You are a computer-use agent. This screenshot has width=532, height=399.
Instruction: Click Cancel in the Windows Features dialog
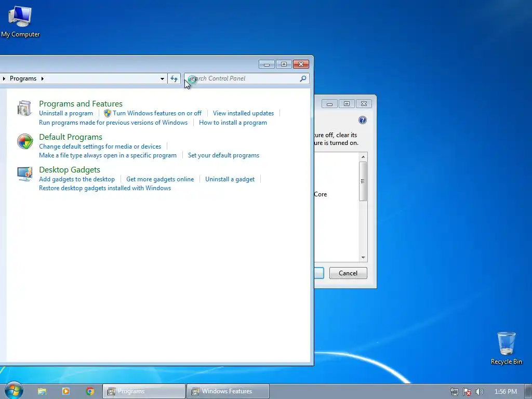pos(348,273)
